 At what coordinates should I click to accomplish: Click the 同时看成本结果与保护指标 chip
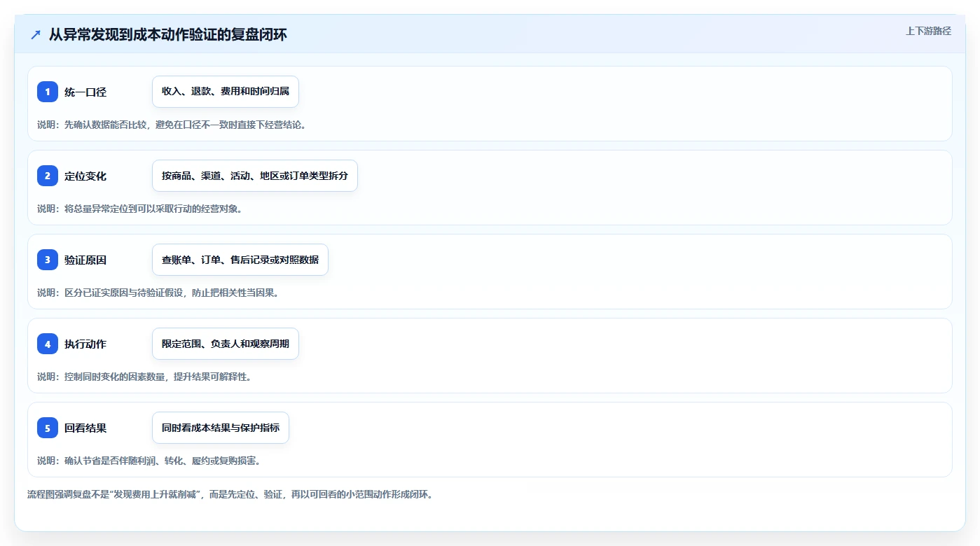(x=221, y=428)
